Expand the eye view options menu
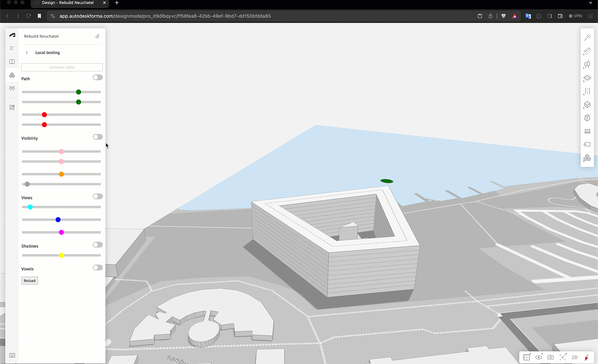 click(x=539, y=357)
